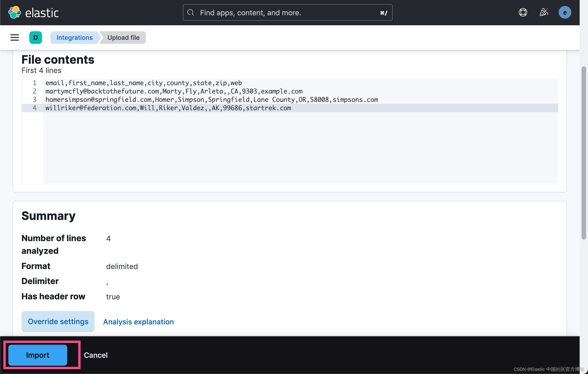Click the homersimpson@springfield.com row

(x=211, y=99)
